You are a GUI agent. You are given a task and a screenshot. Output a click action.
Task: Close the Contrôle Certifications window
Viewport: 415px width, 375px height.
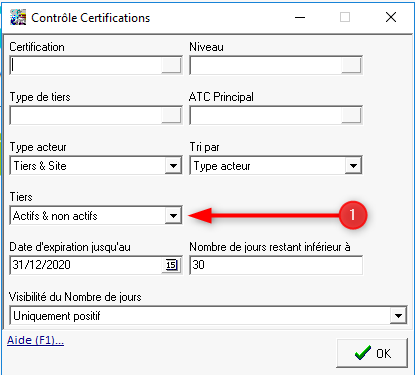click(x=391, y=17)
